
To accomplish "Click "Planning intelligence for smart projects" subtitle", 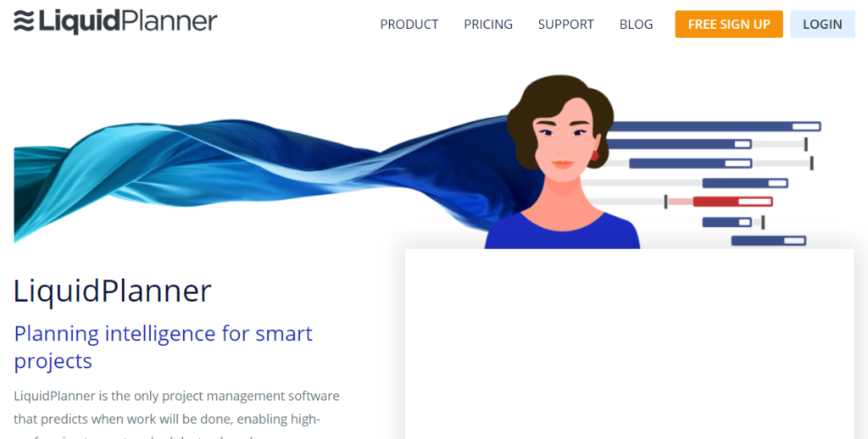I will pyautogui.click(x=164, y=347).
